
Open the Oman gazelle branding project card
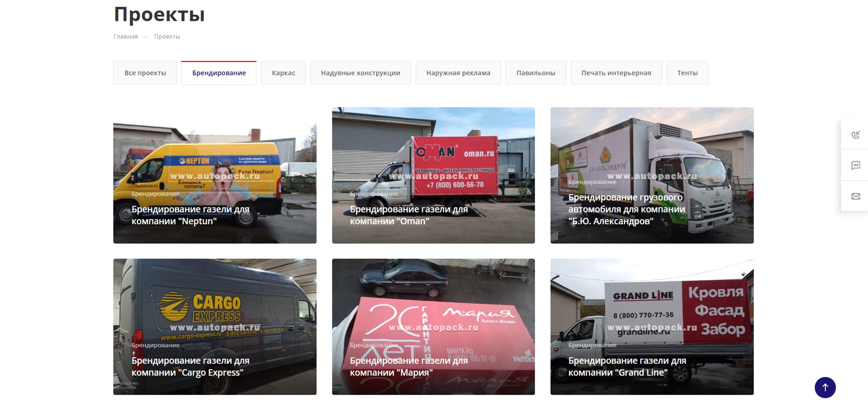point(434,175)
